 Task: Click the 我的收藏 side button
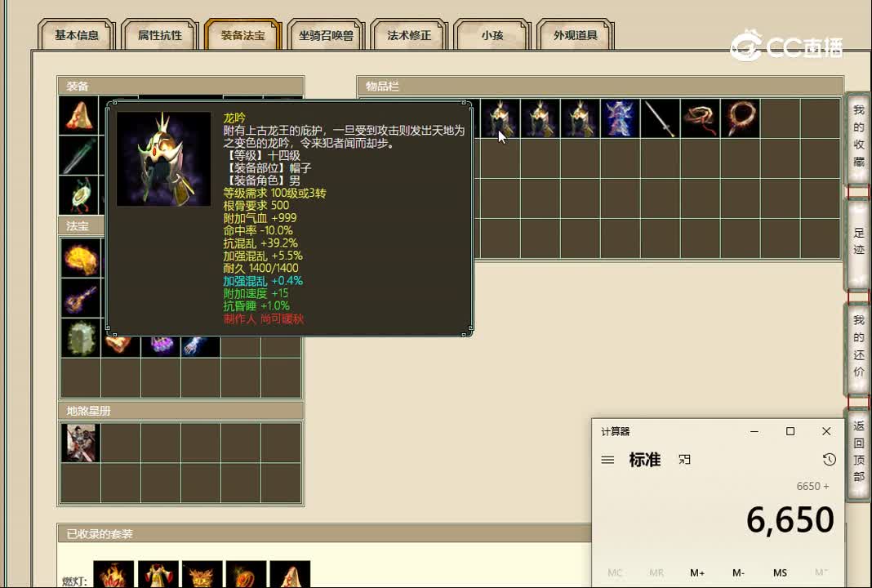[858, 137]
